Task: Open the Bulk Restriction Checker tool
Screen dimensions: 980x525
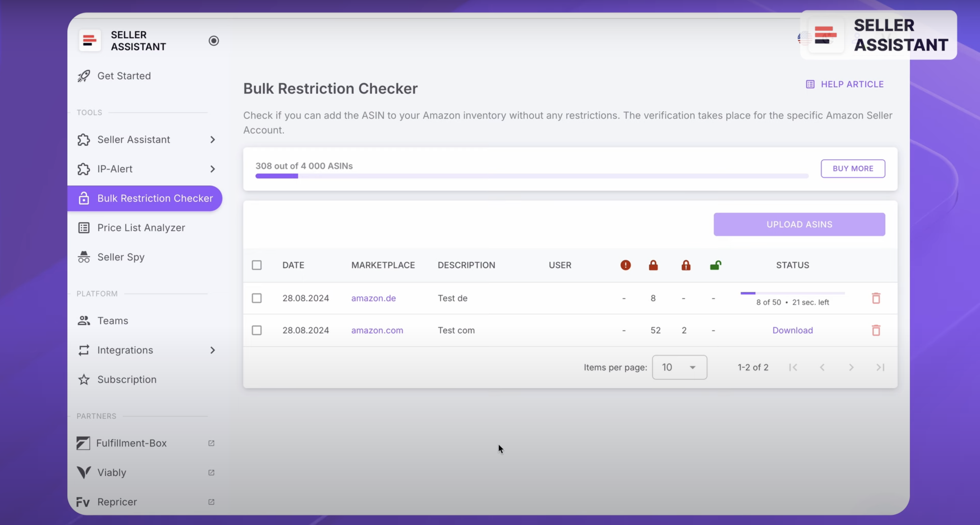Action: click(x=145, y=198)
